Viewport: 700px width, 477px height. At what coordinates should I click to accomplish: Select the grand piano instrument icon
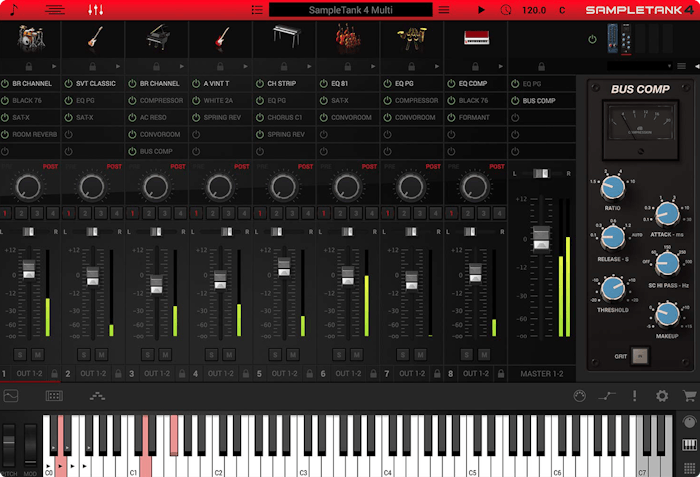[158, 37]
